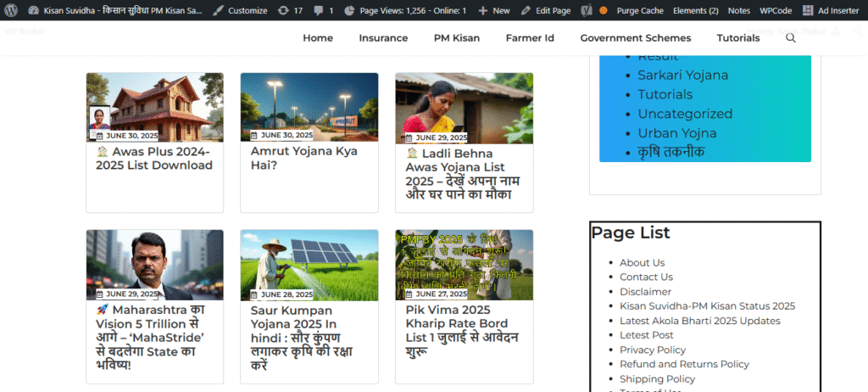868x392 pixels.
Task: Open Uncategorized category link
Action: [x=685, y=114]
